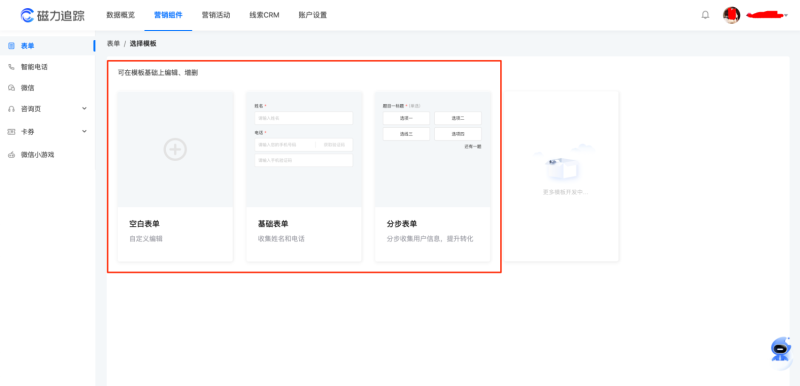The image size is (800, 386).
Task: Click the 分步表单 title
Action: (402, 224)
